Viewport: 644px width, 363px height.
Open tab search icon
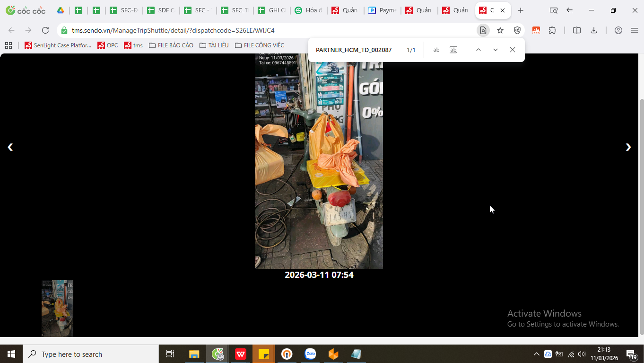pos(554,10)
